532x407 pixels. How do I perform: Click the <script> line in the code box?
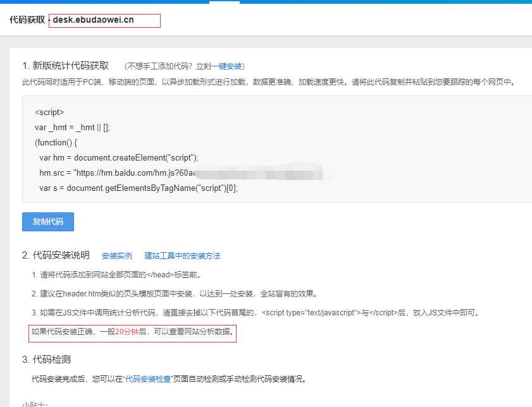click(49, 112)
